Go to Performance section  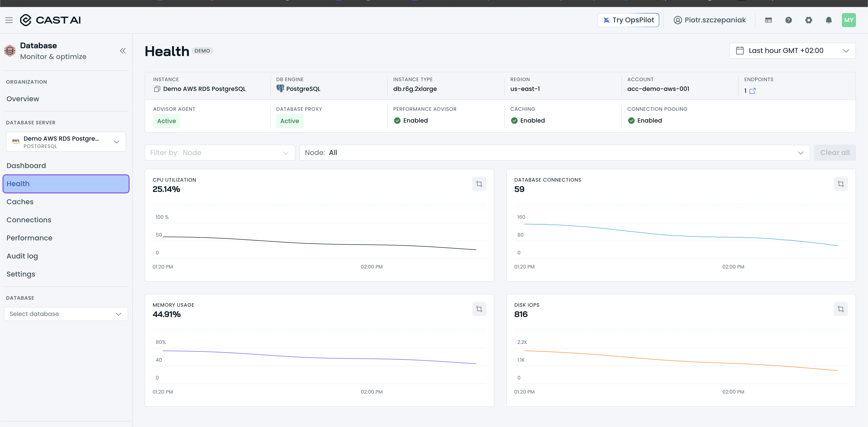30,238
